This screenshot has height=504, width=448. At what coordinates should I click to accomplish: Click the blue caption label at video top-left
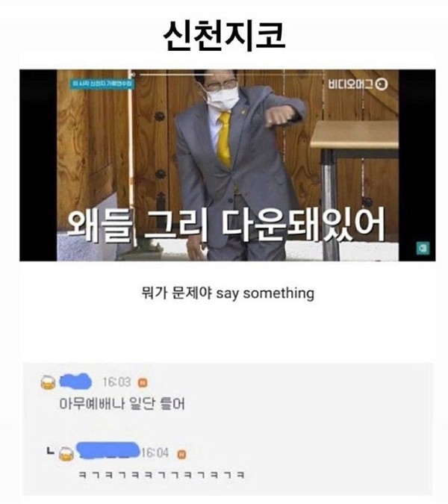tap(102, 84)
